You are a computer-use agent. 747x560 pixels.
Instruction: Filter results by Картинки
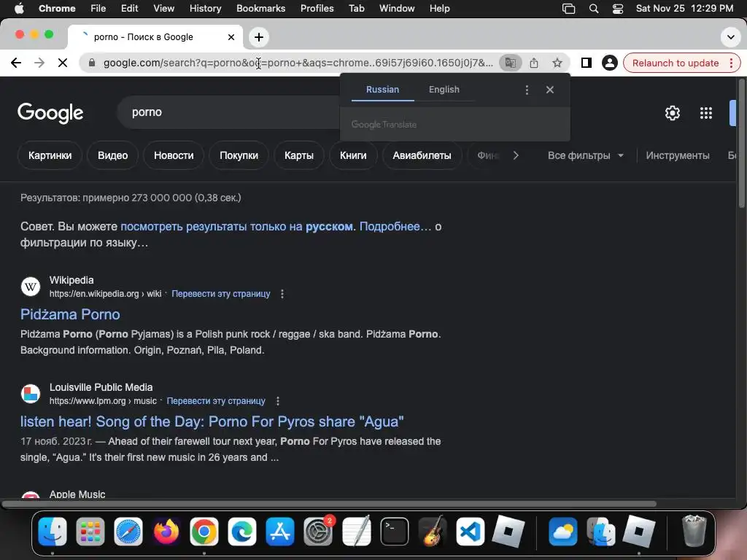(50, 155)
